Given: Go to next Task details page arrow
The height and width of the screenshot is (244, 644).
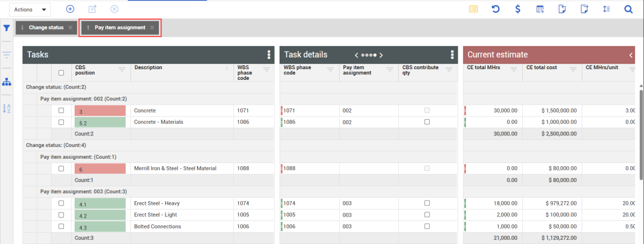Looking at the screenshot, I should 381,55.
